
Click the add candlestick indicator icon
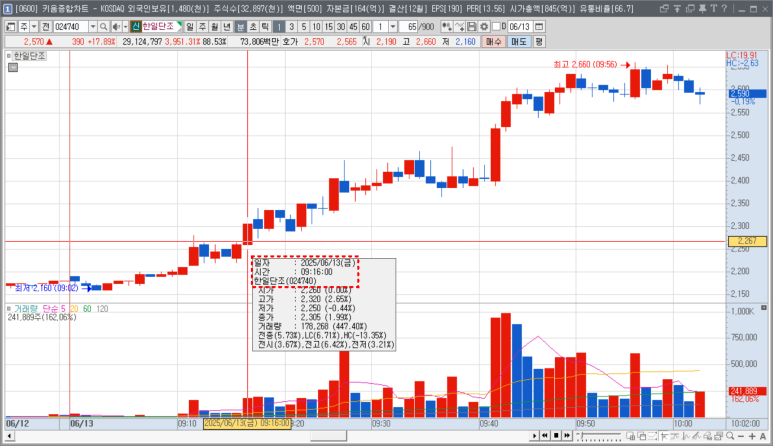coord(447,27)
